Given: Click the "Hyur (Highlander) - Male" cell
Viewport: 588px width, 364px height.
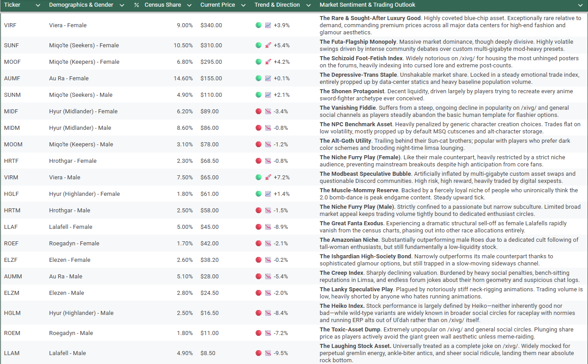Looking at the screenshot, I should [81, 313].
